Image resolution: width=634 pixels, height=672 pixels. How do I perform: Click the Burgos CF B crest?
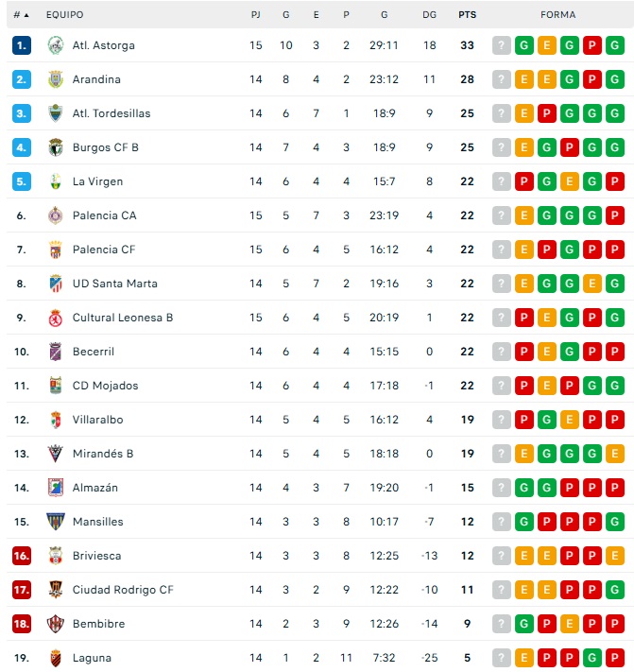point(55,147)
